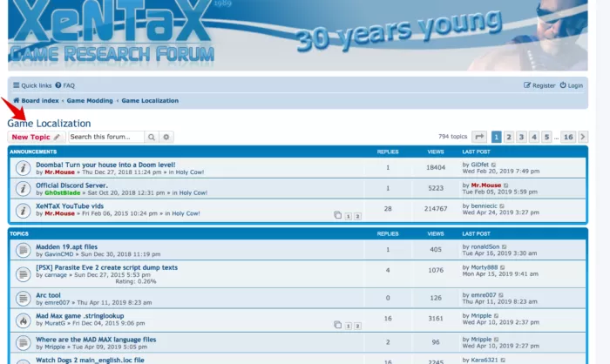610x364 pixels.
Task: Open Mad Max game .stringlookup topic
Action: pyautogui.click(x=80, y=316)
